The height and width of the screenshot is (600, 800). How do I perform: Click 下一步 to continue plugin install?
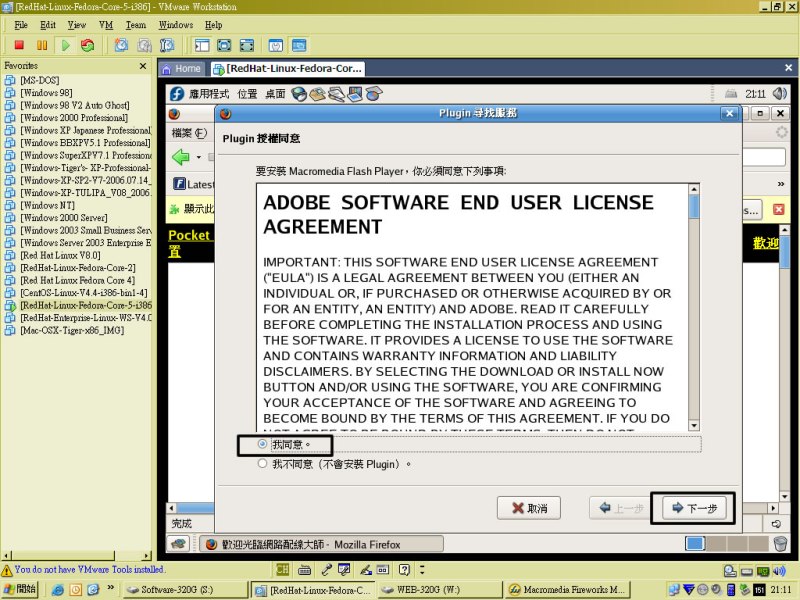694,508
